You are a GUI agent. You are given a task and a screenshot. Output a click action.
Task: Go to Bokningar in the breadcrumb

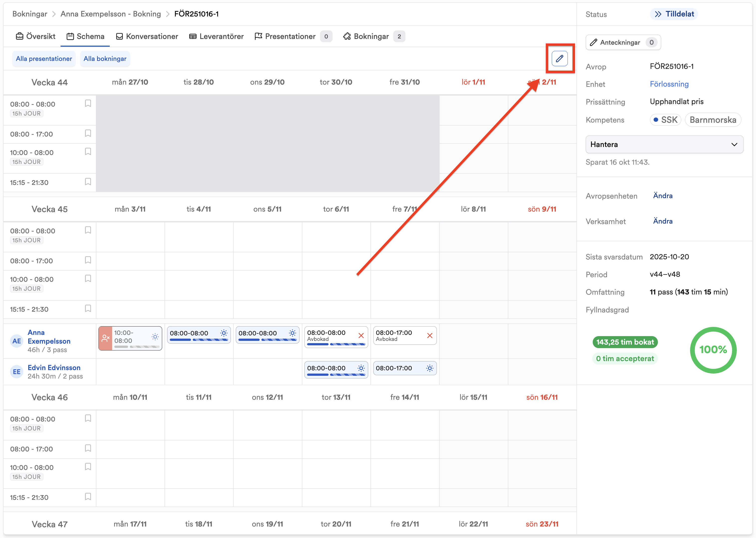pyautogui.click(x=29, y=14)
